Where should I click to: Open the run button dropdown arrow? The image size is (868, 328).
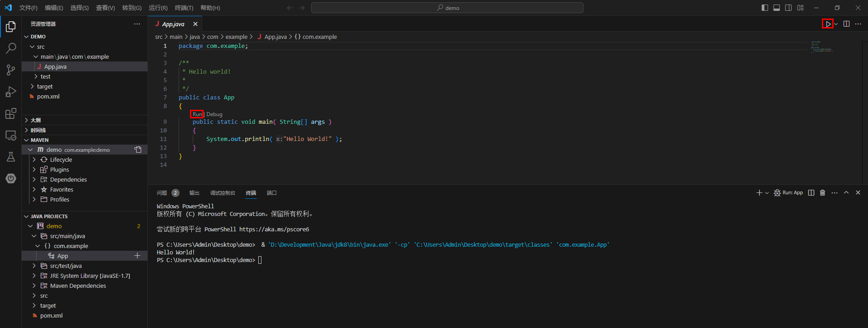(x=836, y=24)
